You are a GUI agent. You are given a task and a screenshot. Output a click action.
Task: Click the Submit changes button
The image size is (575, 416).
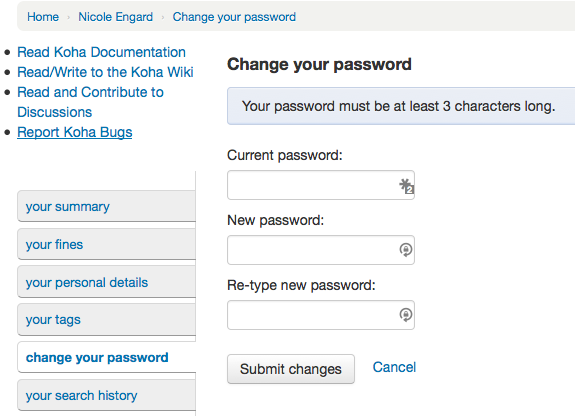pyautogui.click(x=291, y=369)
